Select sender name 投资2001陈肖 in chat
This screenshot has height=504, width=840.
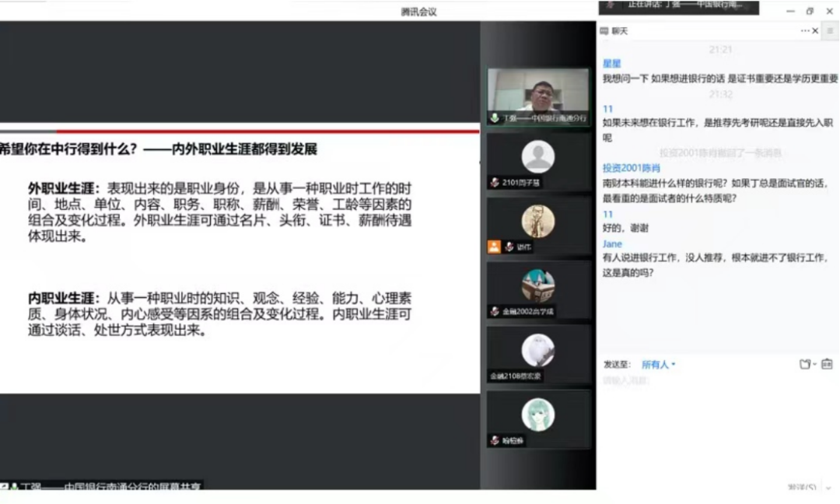631,168
